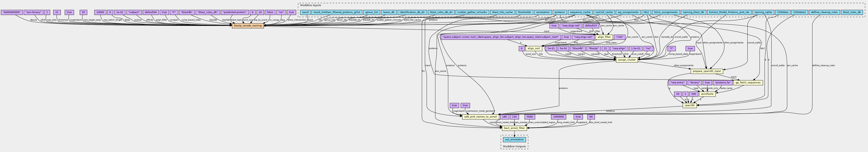Click the thresholds input node

click(524, 12)
